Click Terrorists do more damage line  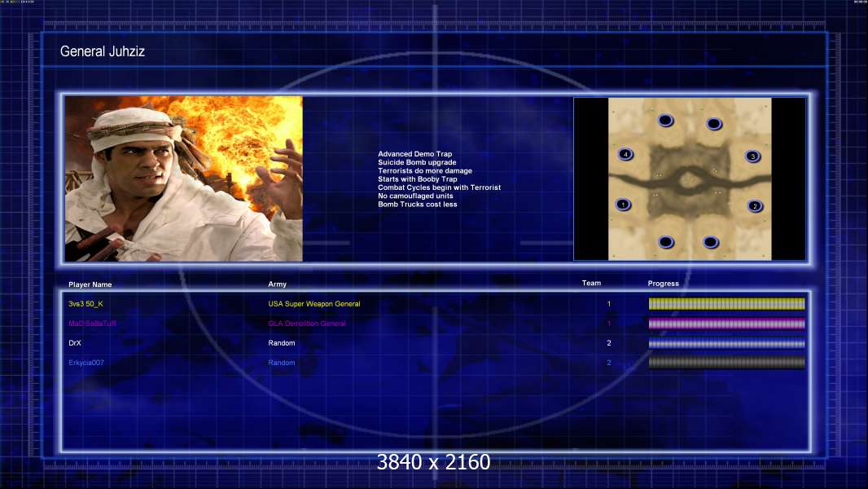coord(424,170)
